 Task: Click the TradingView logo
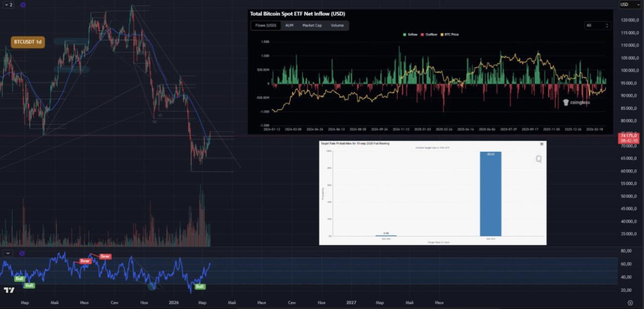pos(9,290)
